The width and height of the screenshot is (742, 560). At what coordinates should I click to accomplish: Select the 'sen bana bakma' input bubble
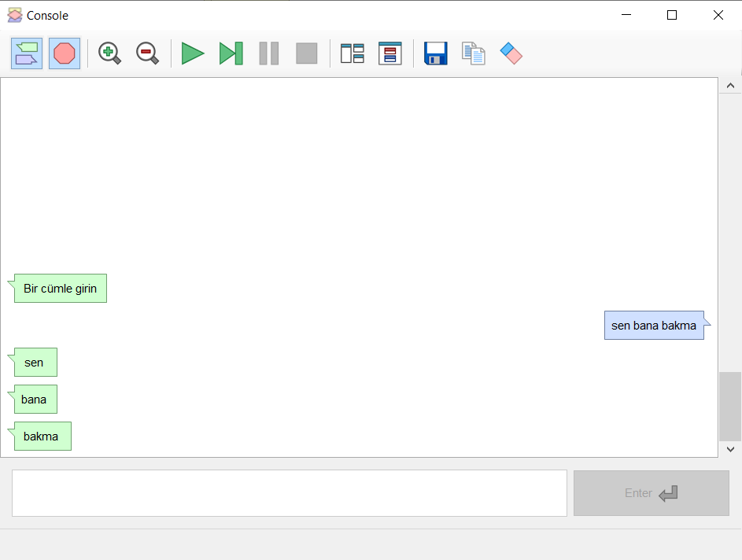[654, 326]
